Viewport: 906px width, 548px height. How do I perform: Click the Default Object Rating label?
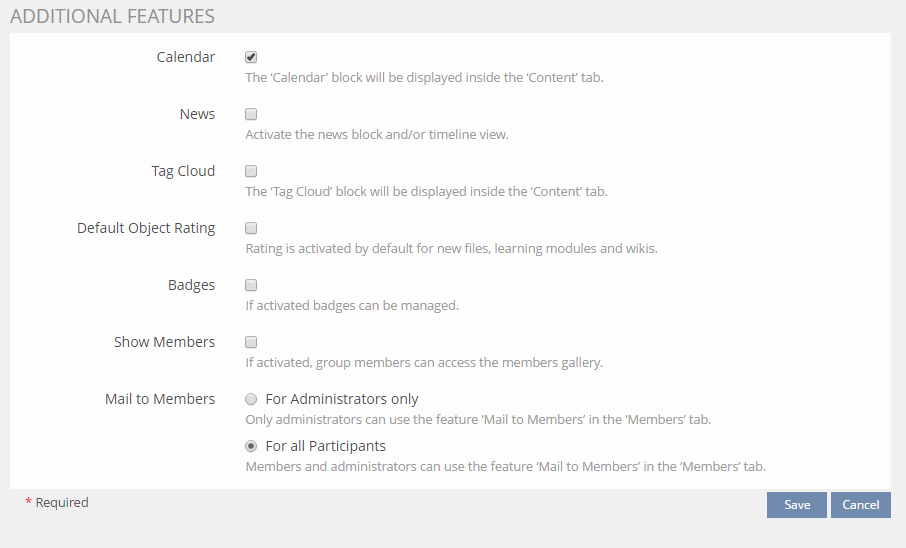click(146, 228)
